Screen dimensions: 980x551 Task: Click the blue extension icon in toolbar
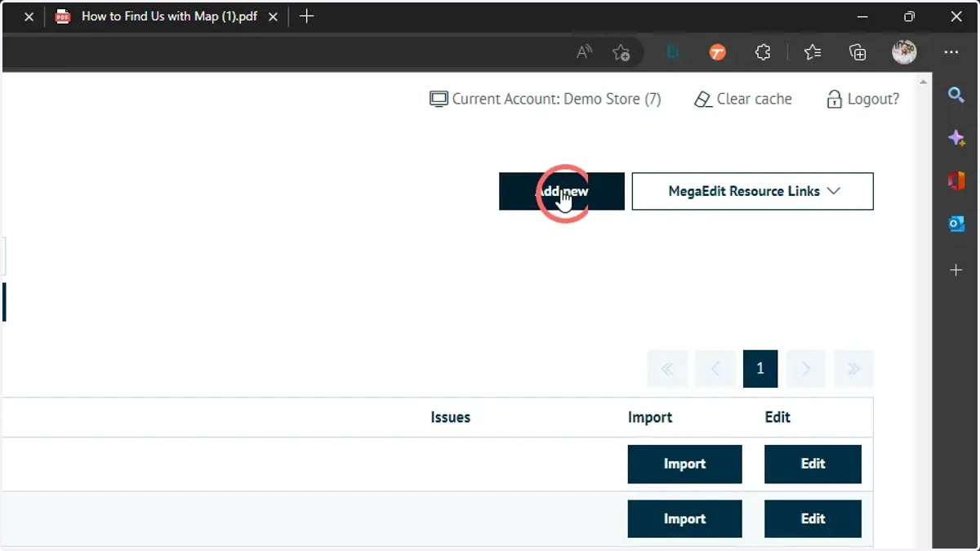(x=673, y=52)
